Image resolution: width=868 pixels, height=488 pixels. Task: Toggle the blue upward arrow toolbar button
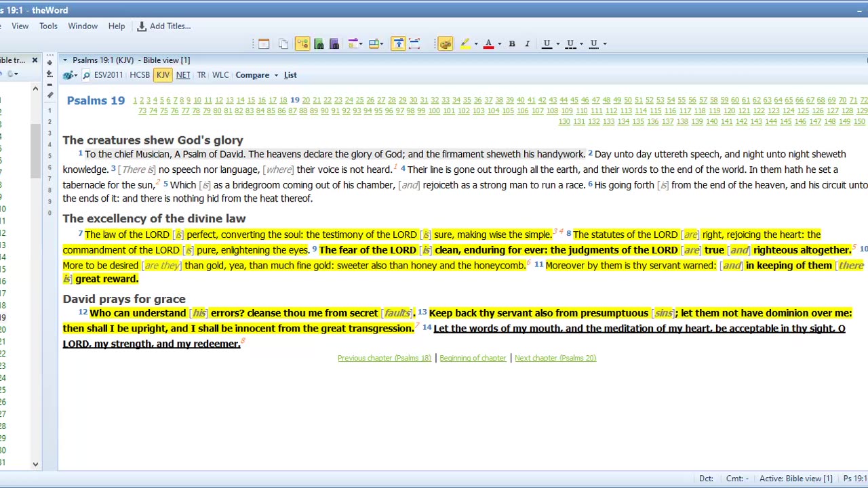tap(398, 43)
